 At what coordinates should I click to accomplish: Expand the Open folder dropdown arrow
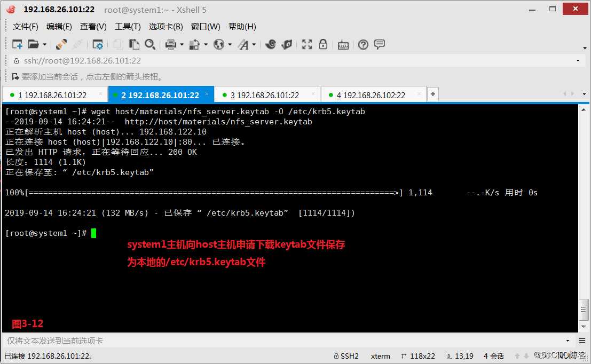tap(44, 44)
